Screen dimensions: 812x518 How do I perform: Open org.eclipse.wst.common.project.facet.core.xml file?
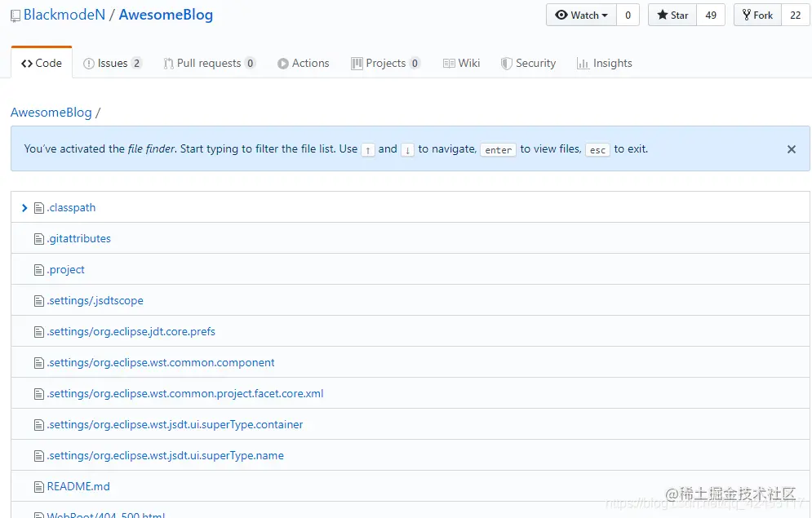185,394
